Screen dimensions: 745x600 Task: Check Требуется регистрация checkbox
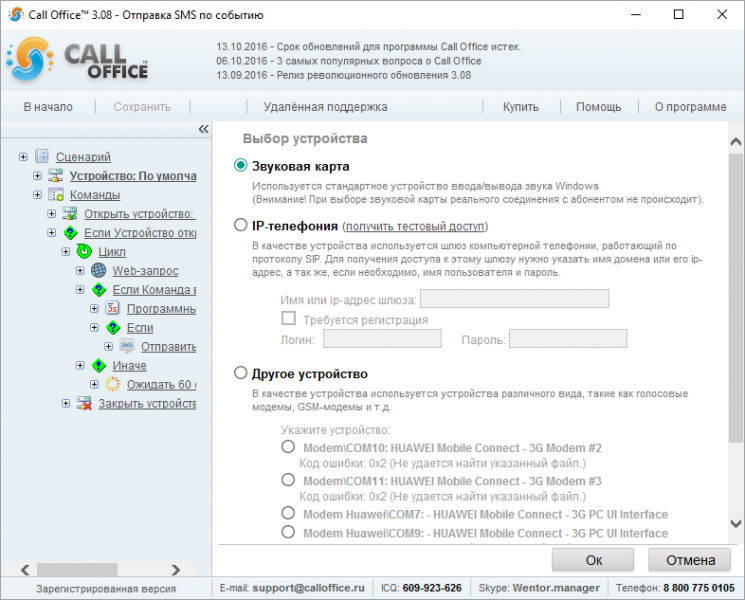pyautogui.click(x=288, y=318)
